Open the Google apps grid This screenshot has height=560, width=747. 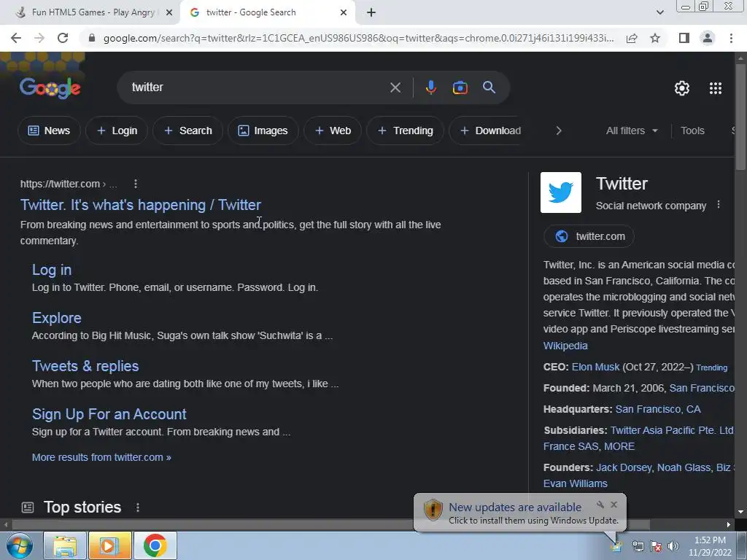click(715, 88)
